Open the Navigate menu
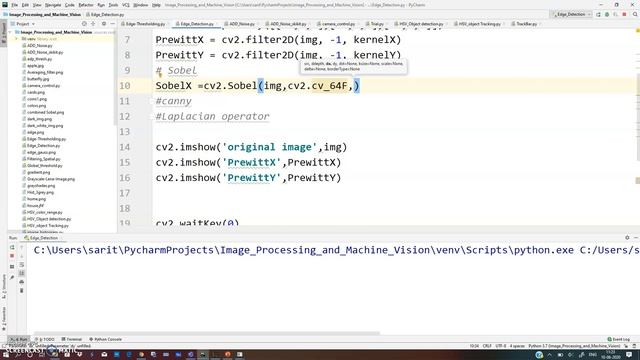Screen dimensions: 640x360 click(53, 5)
